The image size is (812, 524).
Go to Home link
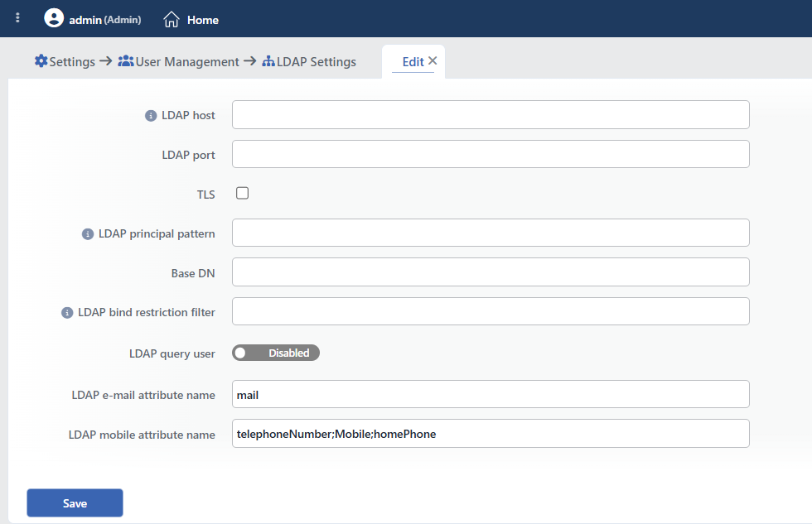[x=203, y=20]
